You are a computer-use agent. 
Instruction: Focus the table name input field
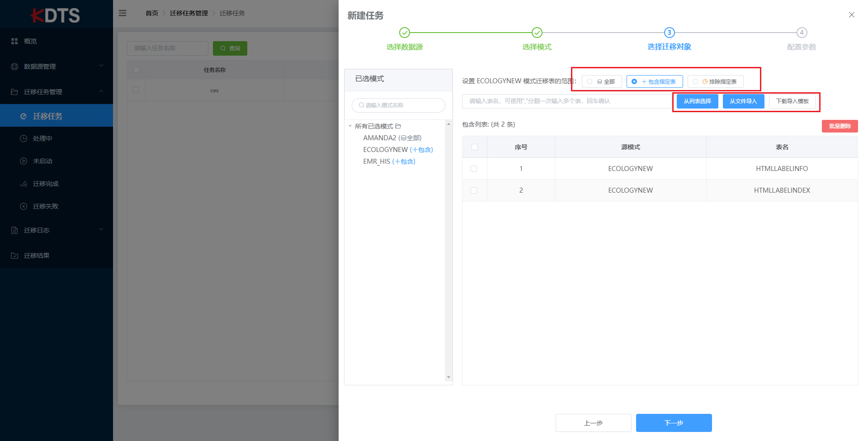[x=567, y=101]
